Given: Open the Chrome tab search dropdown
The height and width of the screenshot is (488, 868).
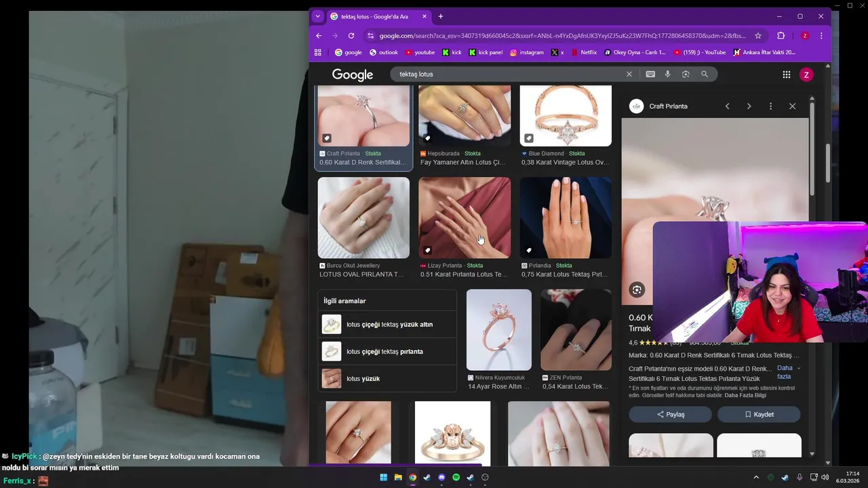Looking at the screenshot, I should pos(317,16).
